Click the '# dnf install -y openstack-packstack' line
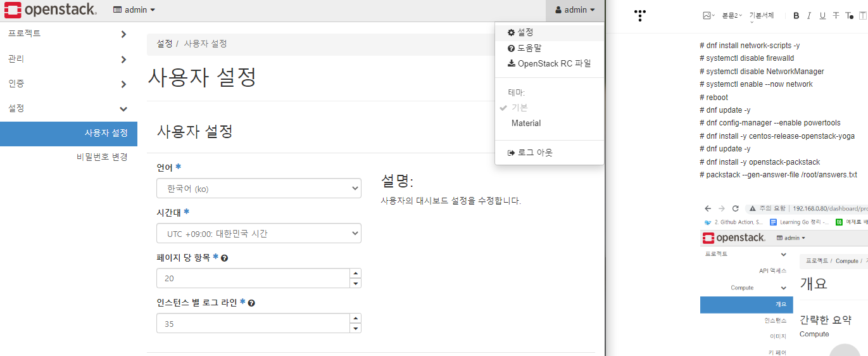Image resolution: width=868 pixels, height=356 pixels. pyautogui.click(x=760, y=162)
